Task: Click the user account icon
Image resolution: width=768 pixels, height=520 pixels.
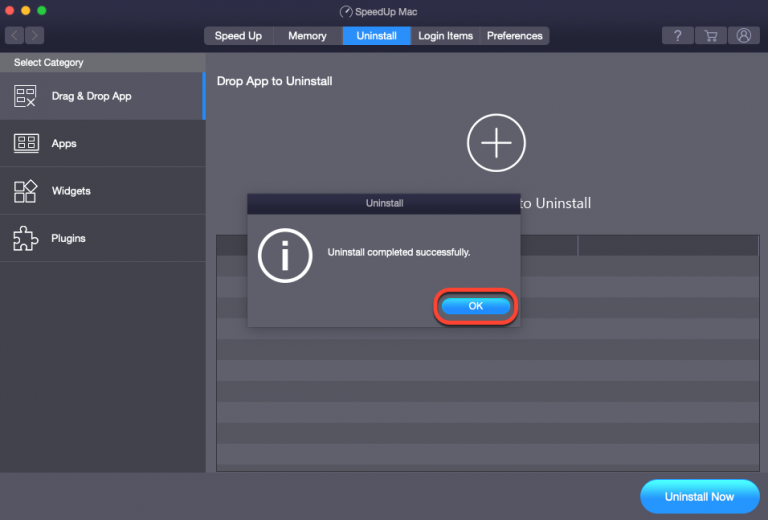Action: pyautogui.click(x=744, y=36)
